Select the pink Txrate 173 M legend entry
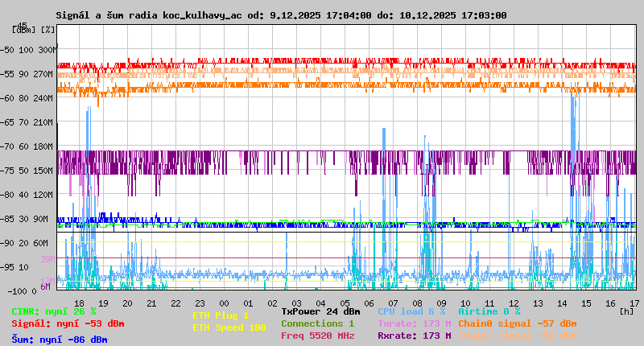 point(414,323)
